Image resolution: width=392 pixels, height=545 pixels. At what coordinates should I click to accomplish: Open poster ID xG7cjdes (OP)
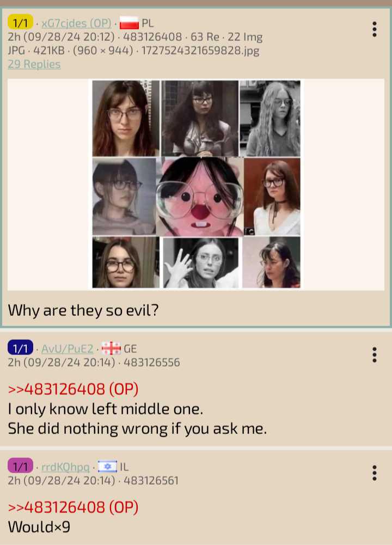[76, 23]
